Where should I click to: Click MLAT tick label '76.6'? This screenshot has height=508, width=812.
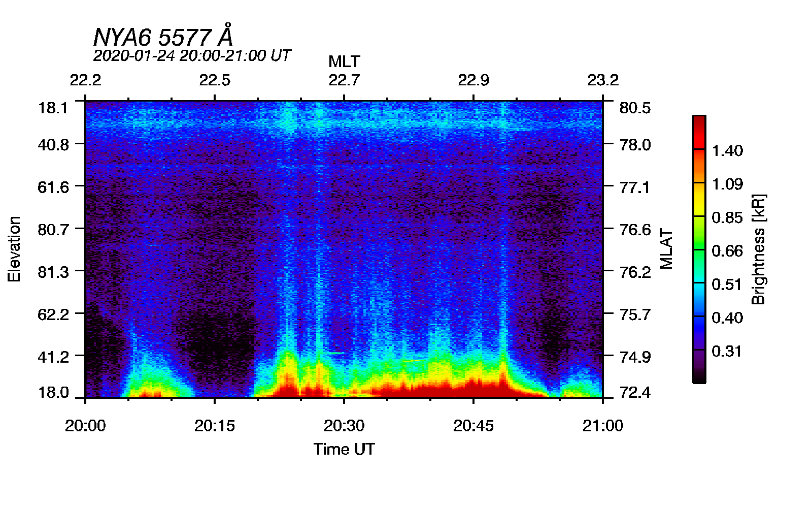635,230
